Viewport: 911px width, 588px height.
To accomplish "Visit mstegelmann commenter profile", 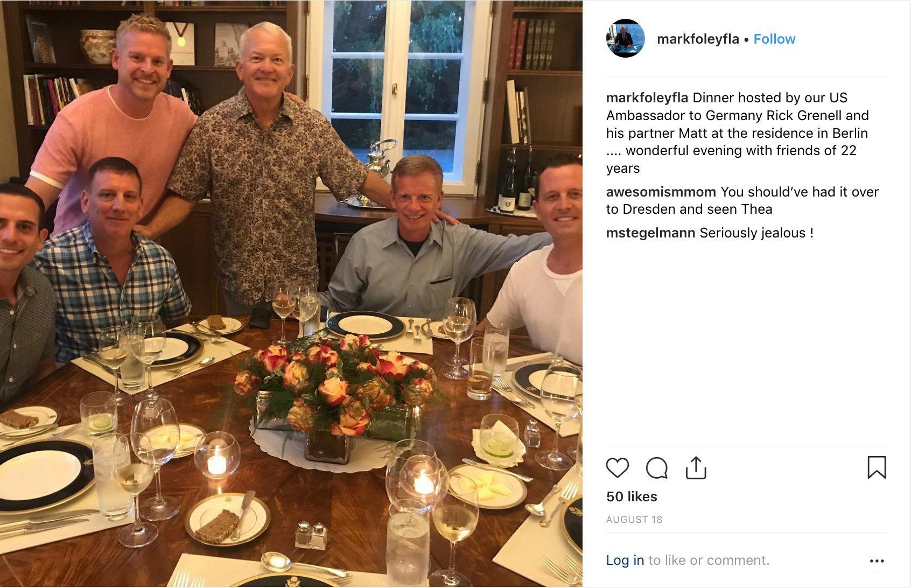I will click(651, 233).
